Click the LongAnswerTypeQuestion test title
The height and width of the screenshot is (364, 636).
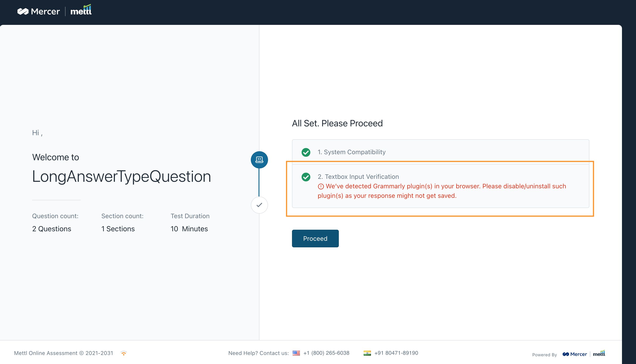click(x=121, y=176)
